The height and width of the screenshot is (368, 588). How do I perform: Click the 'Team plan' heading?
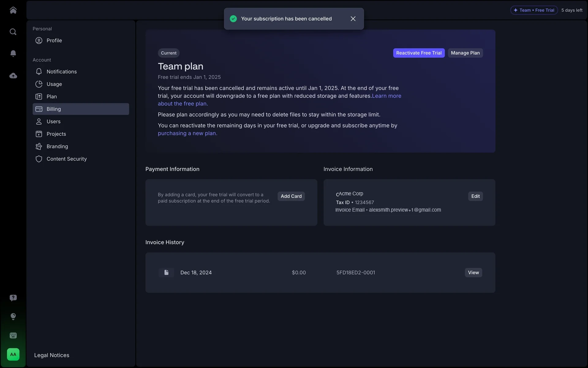[x=181, y=66]
